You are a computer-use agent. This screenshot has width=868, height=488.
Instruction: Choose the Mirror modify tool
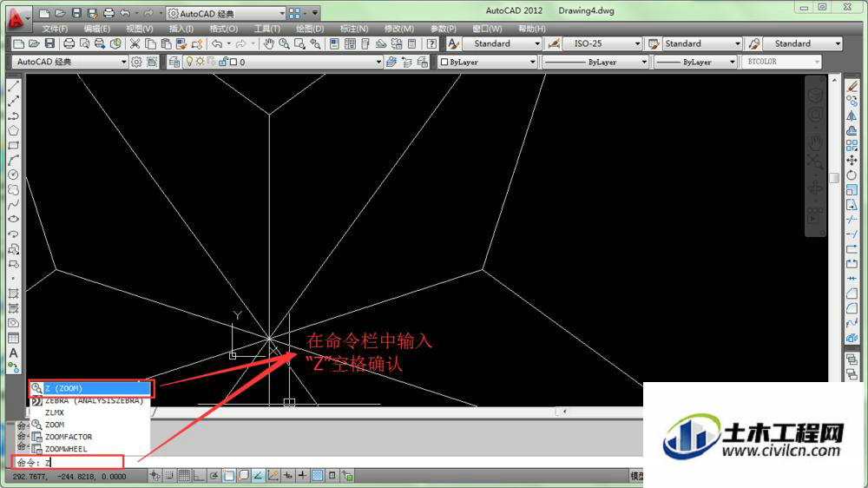click(x=852, y=115)
